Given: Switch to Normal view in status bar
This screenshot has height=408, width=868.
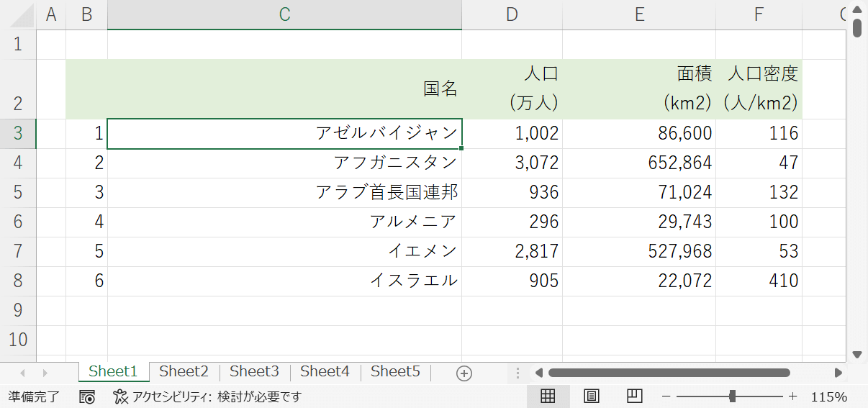Looking at the screenshot, I should (548, 396).
